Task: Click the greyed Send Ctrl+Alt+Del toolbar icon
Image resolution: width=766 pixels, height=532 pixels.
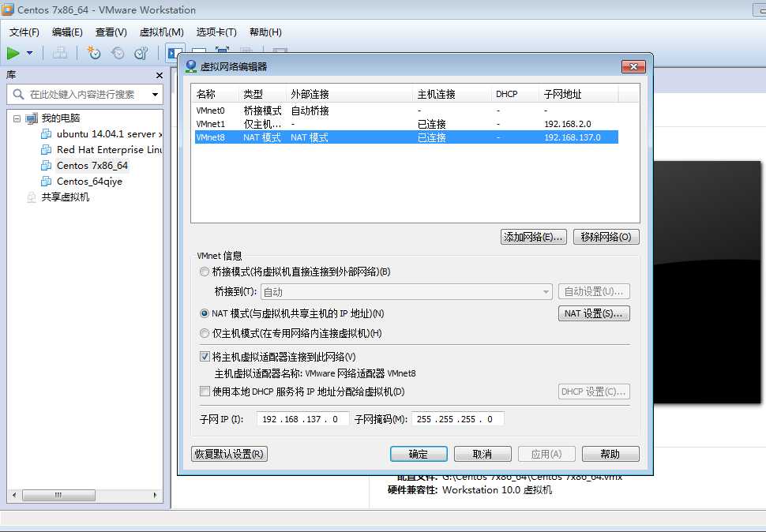Action: [x=59, y=53]
